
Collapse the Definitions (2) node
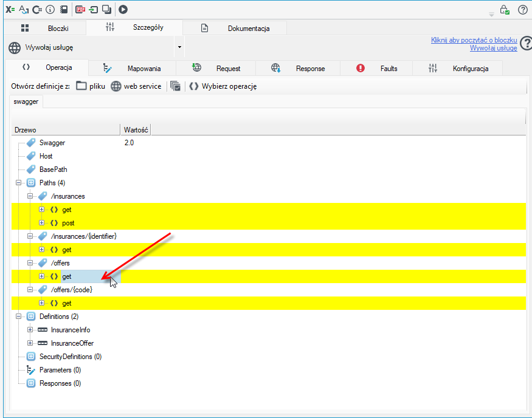pyautogui.click(x=19, y=317)
